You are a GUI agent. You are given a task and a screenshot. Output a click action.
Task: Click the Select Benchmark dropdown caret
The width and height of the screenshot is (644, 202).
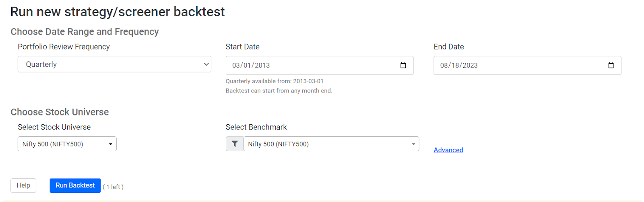tap(413, 144)
